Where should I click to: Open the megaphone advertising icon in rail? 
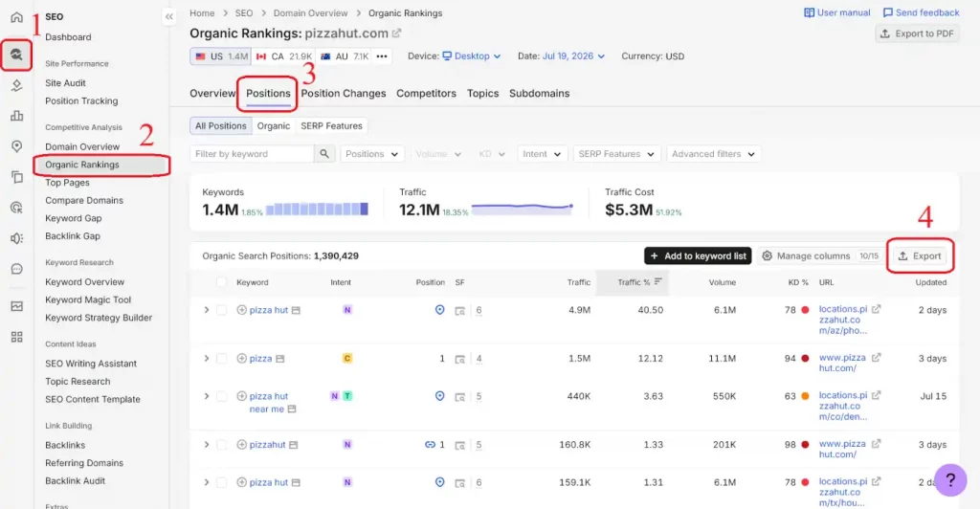[x=17, y=238]
